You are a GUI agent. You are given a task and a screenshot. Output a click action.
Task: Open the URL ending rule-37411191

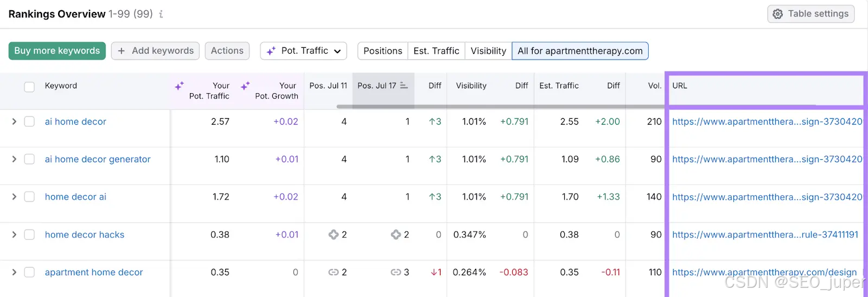[x=765, y=235]
